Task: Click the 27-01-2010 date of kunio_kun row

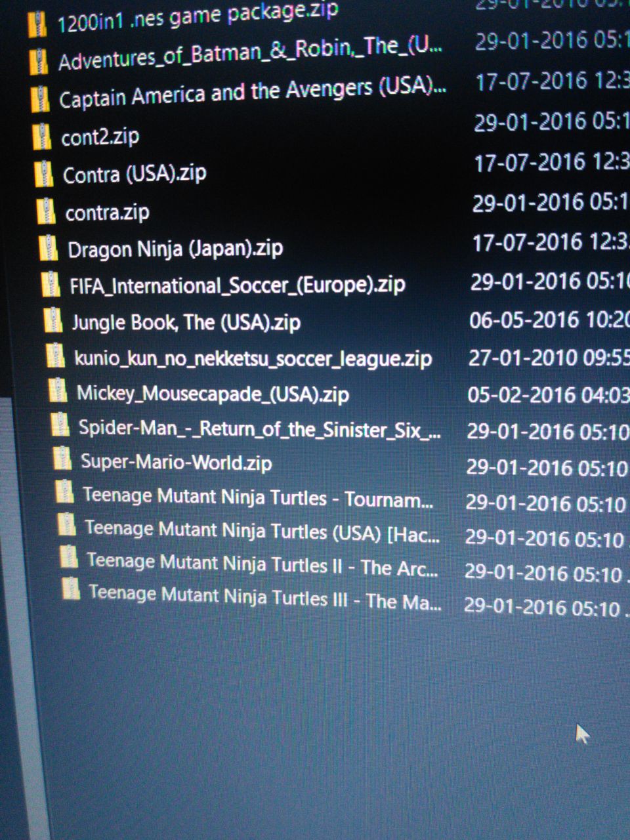Action: [524, 358]
